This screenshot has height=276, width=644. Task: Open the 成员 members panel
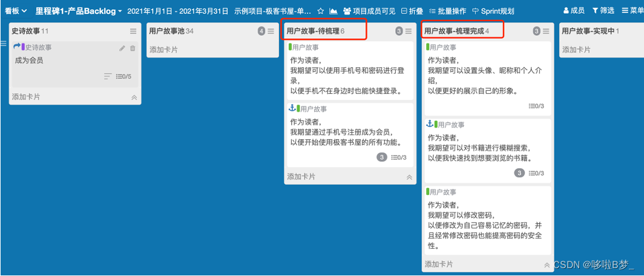pos(574,11)
